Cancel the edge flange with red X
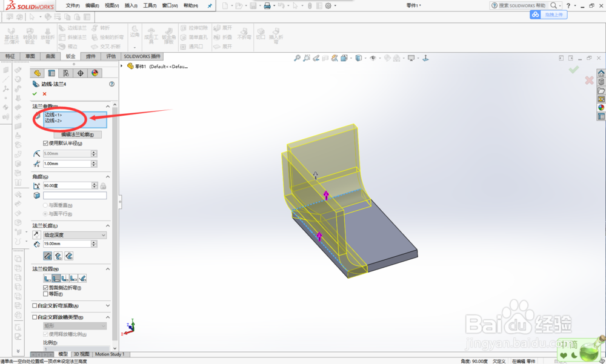606x364 pixels. pyautogui.click(x=44, y=94)
